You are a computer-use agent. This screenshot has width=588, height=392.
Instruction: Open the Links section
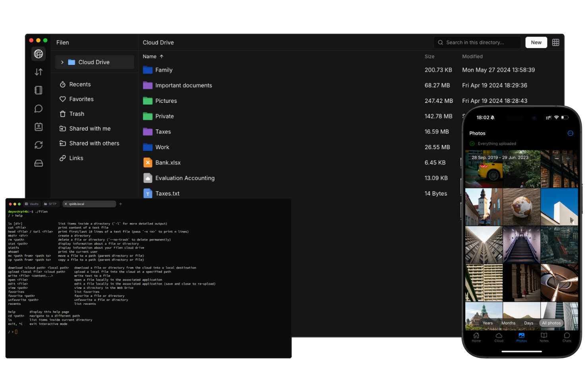click(x=75, y=158)
